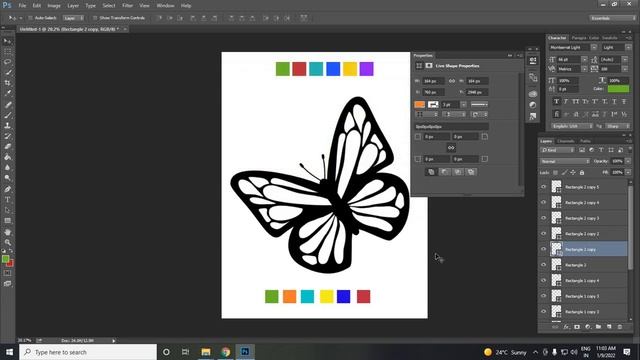640x360 pixels.
Task: Switch to the Channels tab
Action: (x=566, y=141)
